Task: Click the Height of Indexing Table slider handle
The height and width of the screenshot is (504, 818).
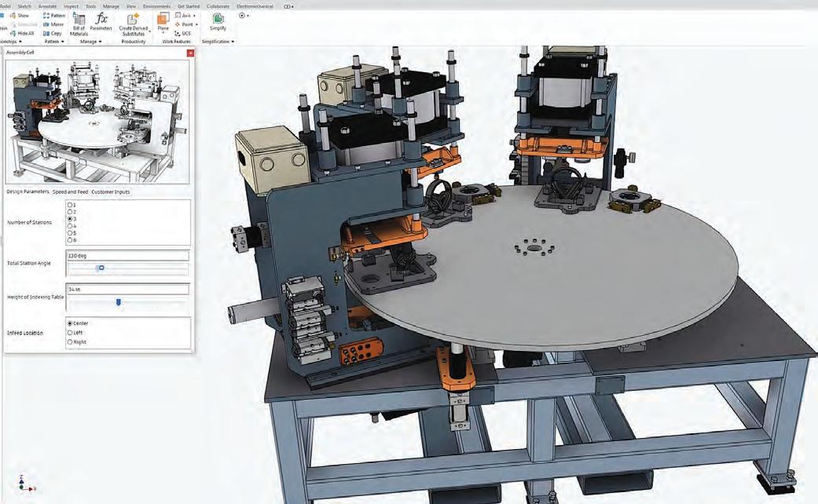Action: [119, 302]
